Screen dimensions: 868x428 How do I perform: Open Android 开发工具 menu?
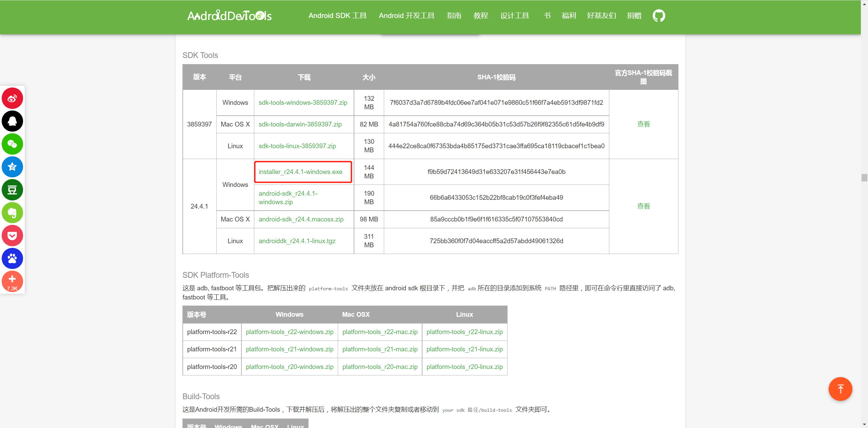tap(407, 16)
